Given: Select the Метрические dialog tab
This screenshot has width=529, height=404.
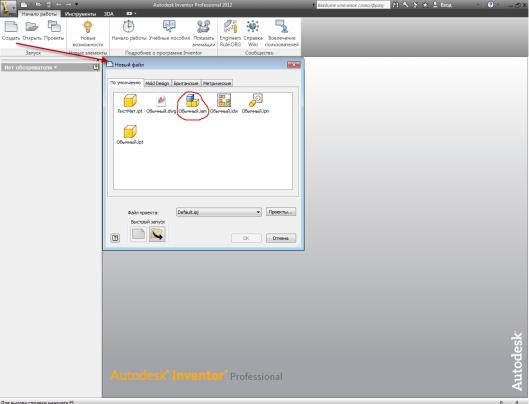Looking at the screenshot, I should pyautogui.click(x=217, y=83).
